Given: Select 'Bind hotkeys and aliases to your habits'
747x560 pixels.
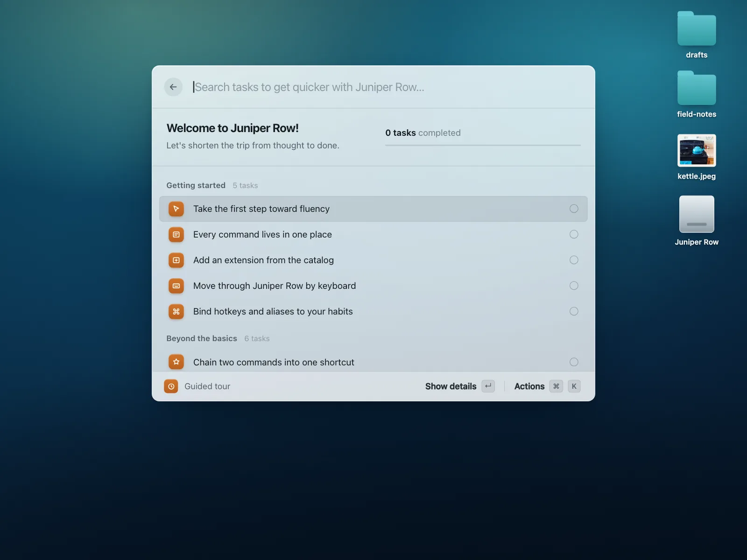Looking at the screenshot, I should 373,312.
